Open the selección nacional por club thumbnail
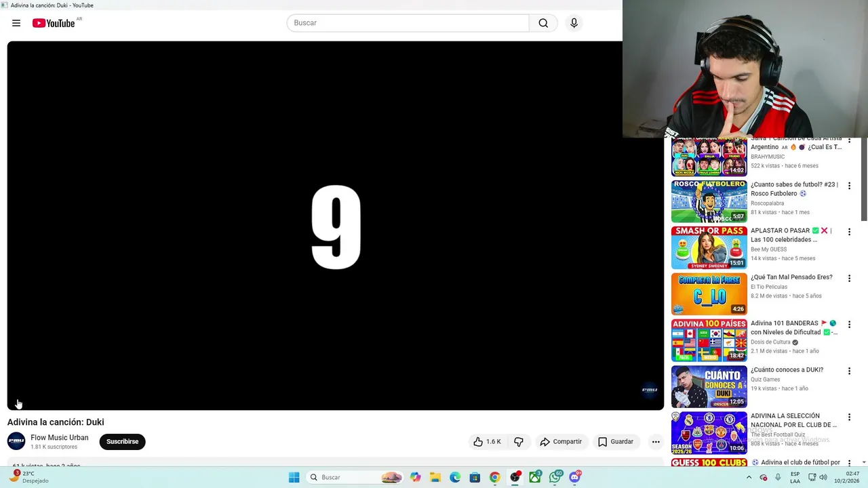The width and height of the screenshot is (868, 488). (x=709, y=433)
